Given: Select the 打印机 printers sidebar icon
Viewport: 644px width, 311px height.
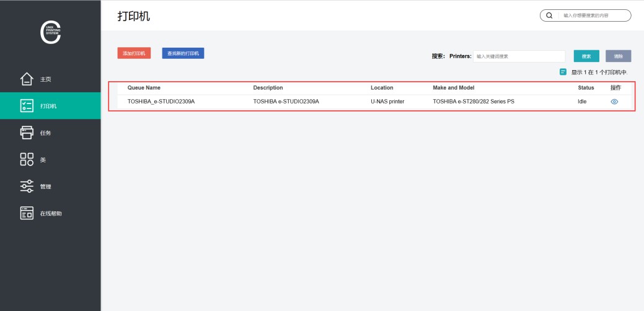Looking at the screenshot, I should [27, 106].
